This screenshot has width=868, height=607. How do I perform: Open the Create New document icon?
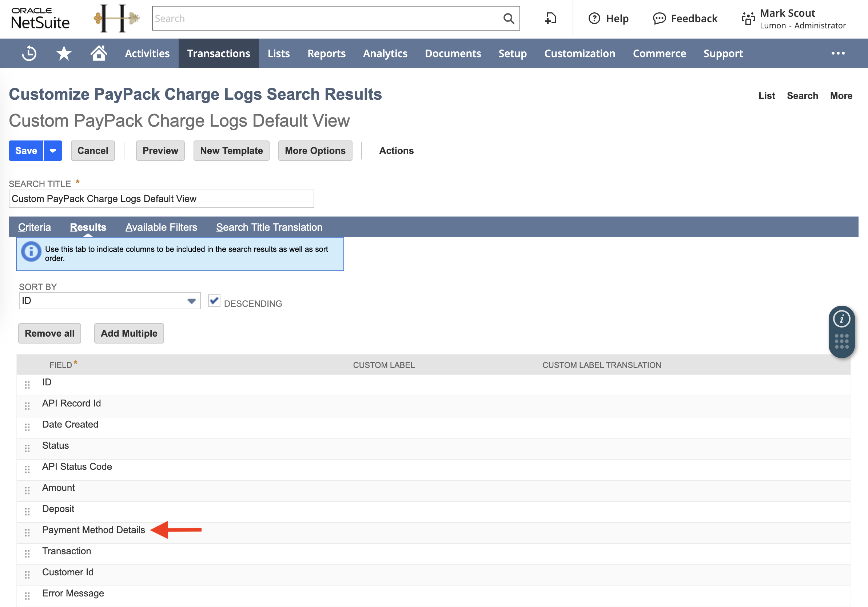pyautogui.click(x=550, y=18)
